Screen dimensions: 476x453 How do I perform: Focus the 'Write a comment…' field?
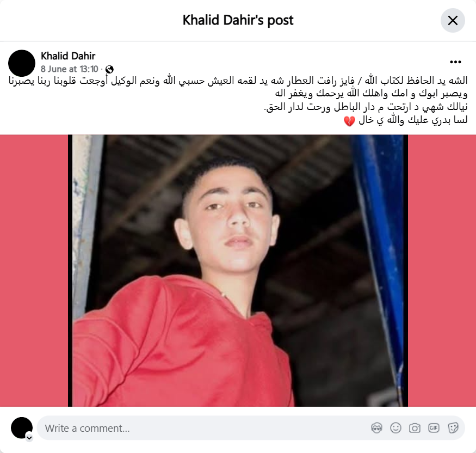(x=203, y=428)
